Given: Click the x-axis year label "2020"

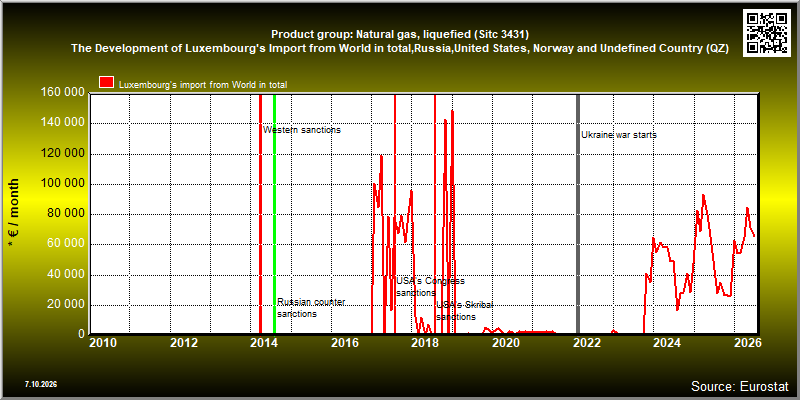Looking at the screenshot, I should [506, 343].
